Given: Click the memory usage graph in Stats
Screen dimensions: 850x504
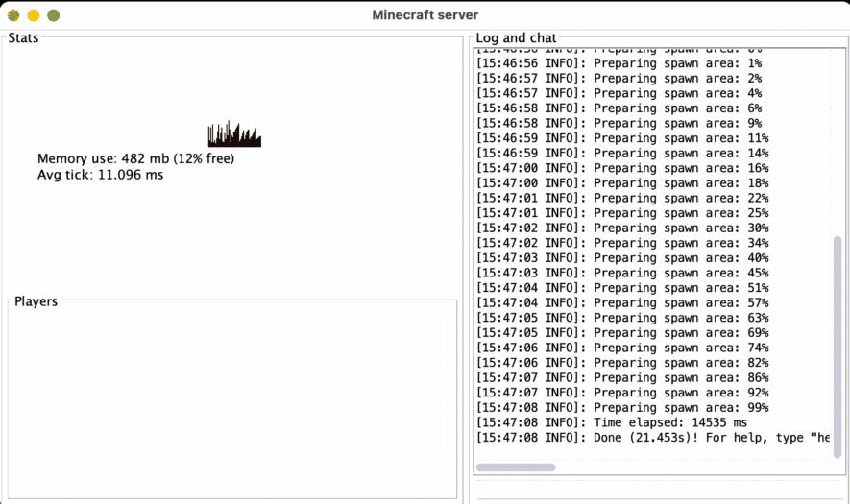Looking at the screenshot, I should coord(234,134).
